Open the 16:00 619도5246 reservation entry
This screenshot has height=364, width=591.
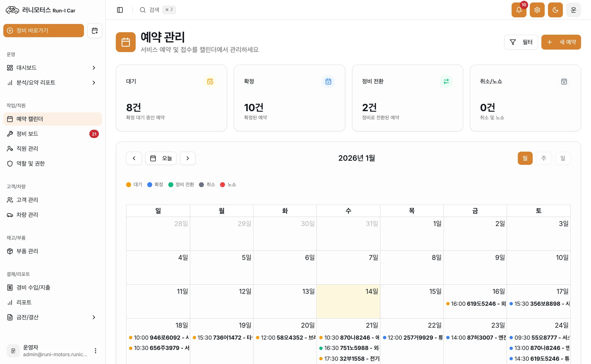(x=476, y=304)
